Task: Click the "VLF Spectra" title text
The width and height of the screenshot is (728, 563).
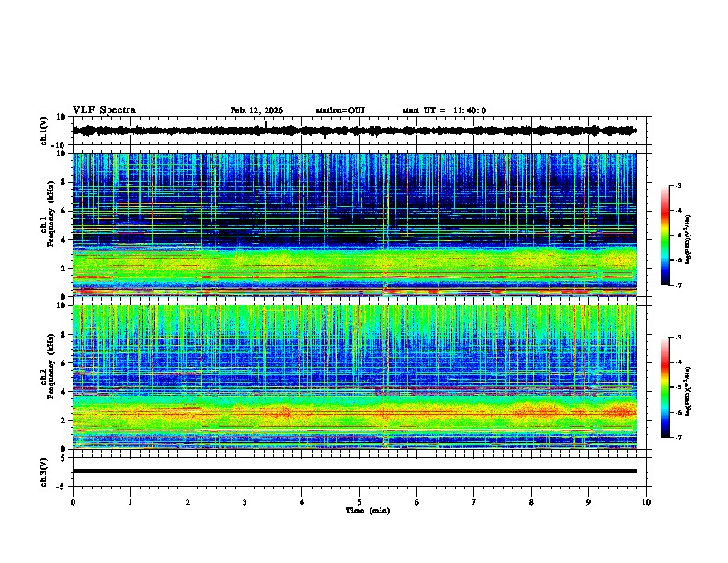Action: point(104,110)
